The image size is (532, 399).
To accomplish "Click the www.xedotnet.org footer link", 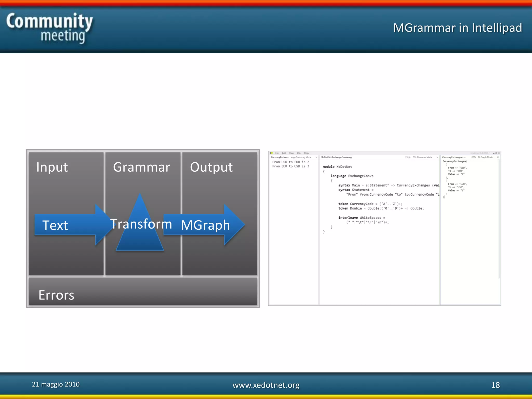I will 266,385.
